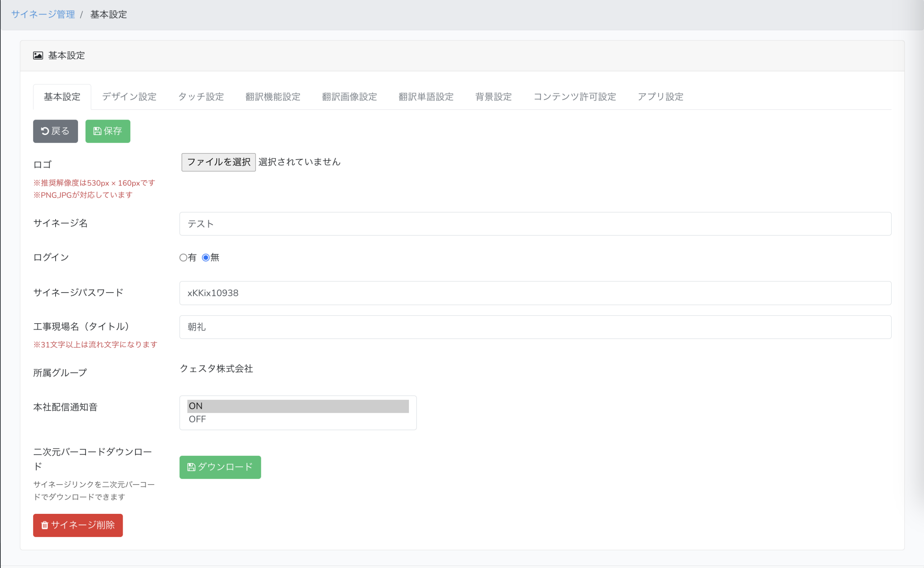Focus the サイネージ名 input field
924x568 pixels.
click(535, 224)
